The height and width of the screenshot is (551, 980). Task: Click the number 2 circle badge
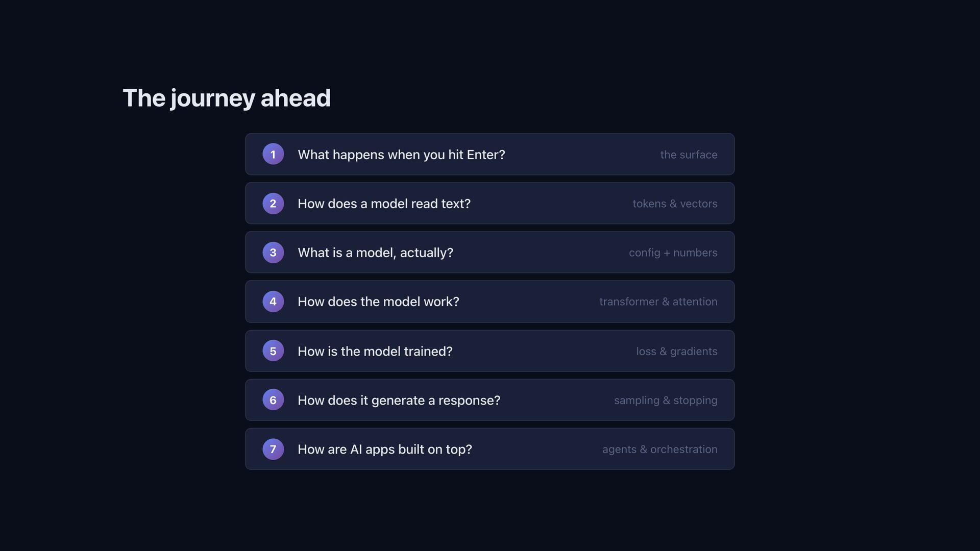273,204
